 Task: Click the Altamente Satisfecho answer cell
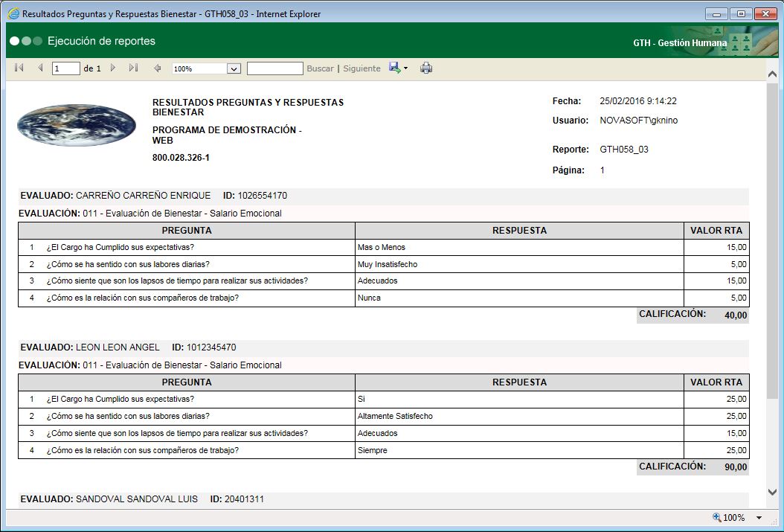point(519,417)
